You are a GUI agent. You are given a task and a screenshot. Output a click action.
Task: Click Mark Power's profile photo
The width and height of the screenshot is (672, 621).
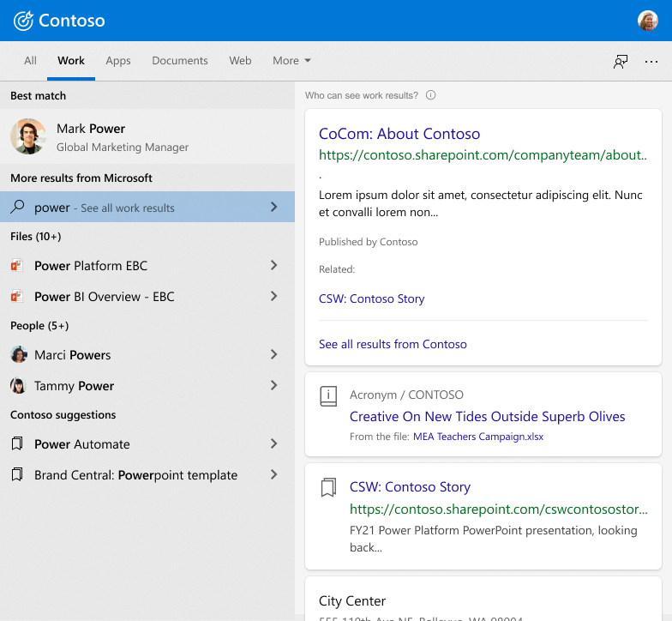click(x=28, y=136)
